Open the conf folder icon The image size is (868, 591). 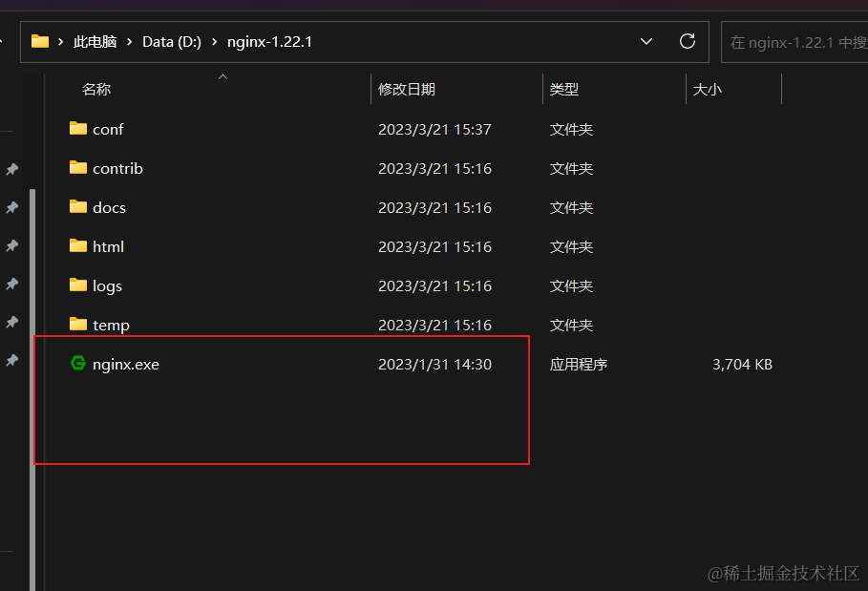coord(78,128)
